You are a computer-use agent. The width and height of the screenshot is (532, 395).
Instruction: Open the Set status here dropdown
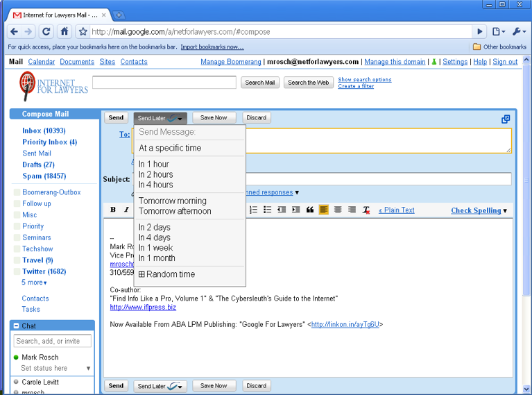click(x=88, y=368)
